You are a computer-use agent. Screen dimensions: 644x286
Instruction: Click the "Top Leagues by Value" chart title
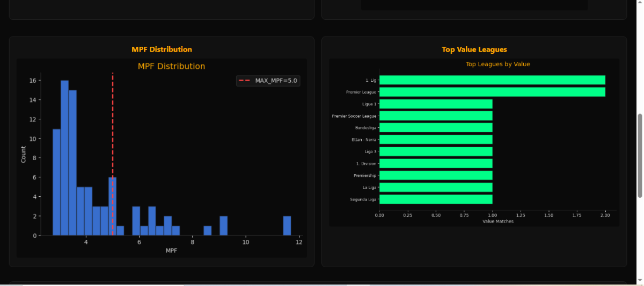coord(497,65)
